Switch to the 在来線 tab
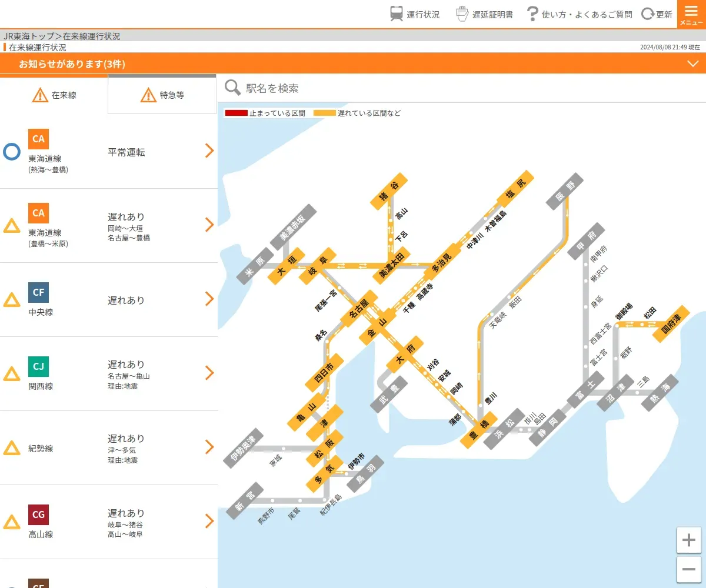Viewport: 706px width, 588px height. point(54,95)
